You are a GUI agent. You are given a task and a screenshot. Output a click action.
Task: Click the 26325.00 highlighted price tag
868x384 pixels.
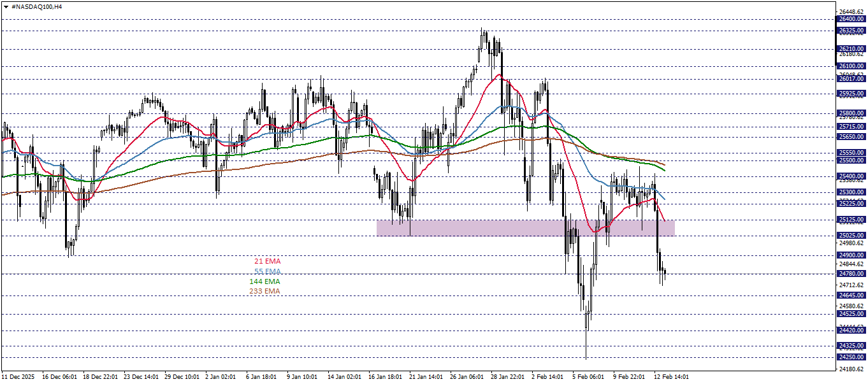pyautogui.click(x=852, y=29)
